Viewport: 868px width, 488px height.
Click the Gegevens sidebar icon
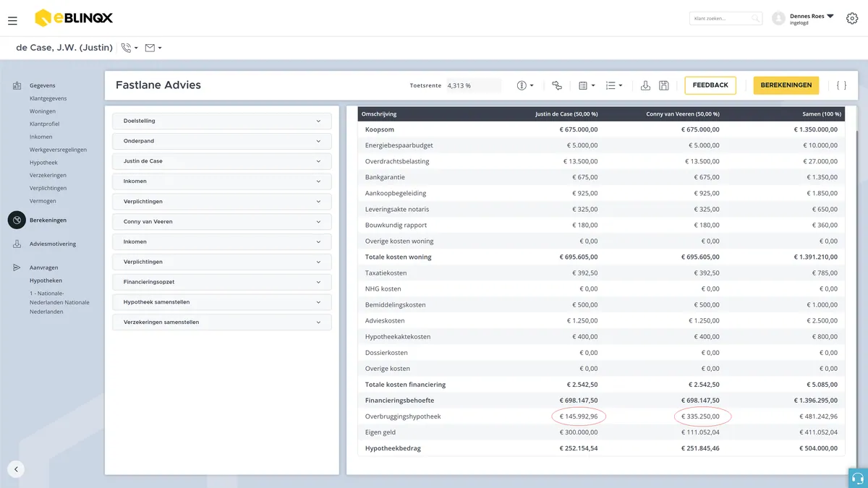(17, 86)
